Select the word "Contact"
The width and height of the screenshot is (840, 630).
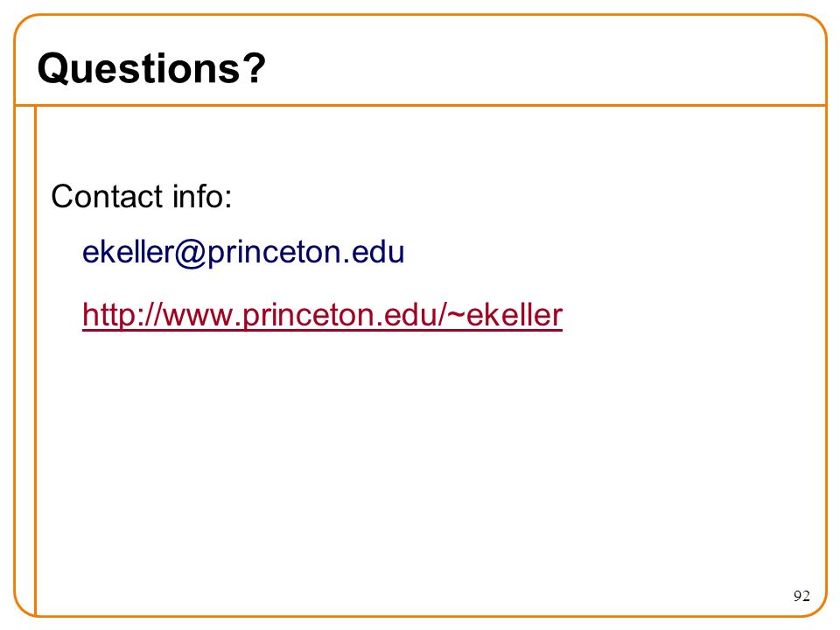[107, 196]
